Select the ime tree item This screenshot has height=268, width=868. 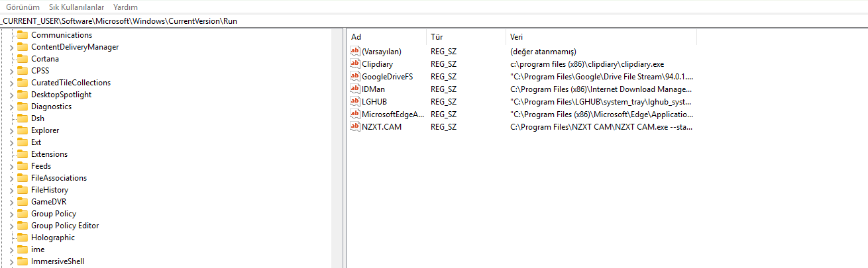pos(38,249)
